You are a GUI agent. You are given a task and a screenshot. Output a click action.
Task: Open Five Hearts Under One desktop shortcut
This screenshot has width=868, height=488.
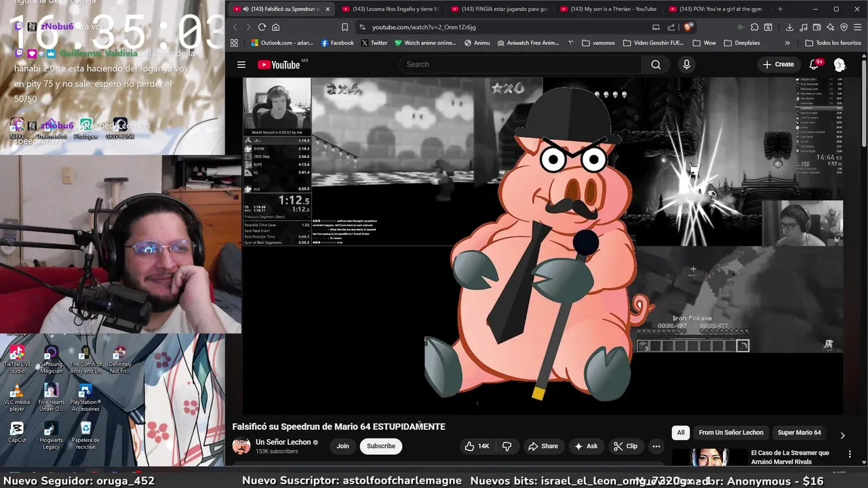click(51, 398)
